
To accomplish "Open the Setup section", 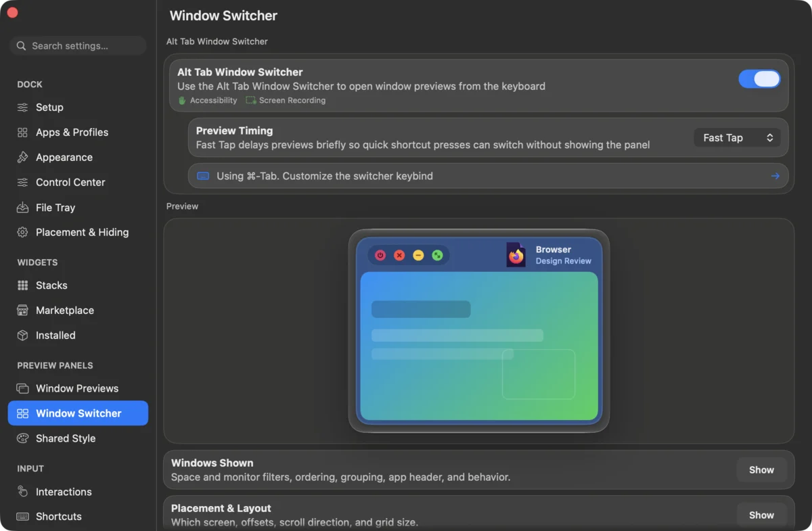I will click(78, 108).
